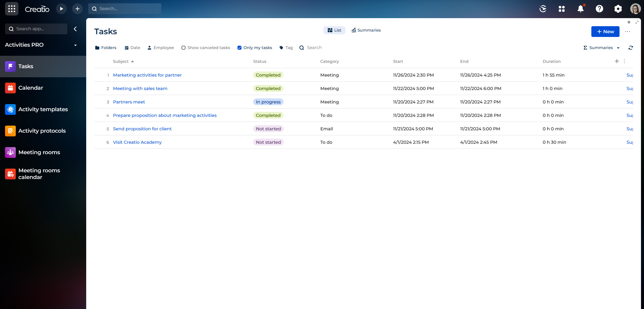
Task: Switch to the List view tab
Action: click(x=334, y=30)
